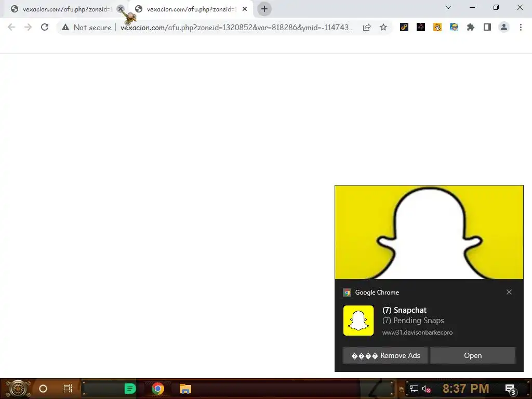
Task: Click the Snapchat ghost notification image
Action: point(429,232)
